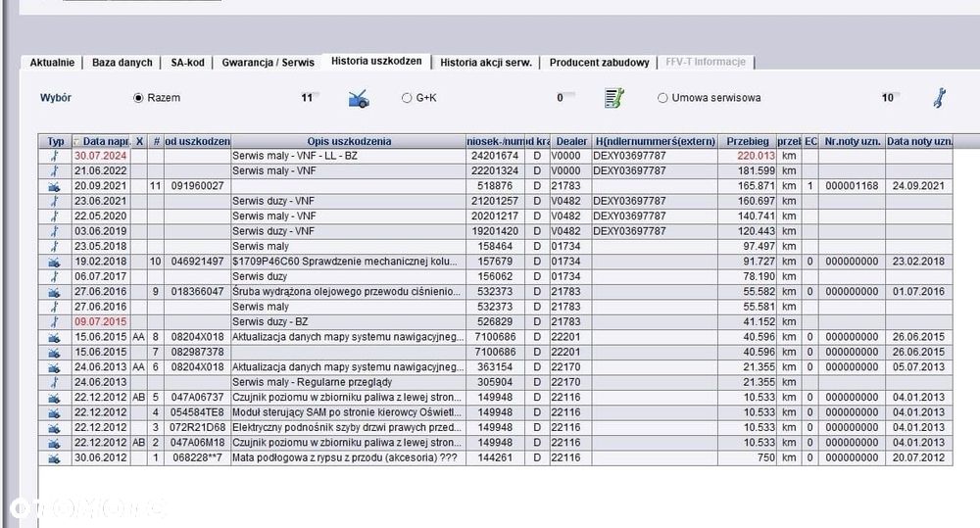Select the Razem radio button
Screen dimensions: 980x528
tap(138, 98)
